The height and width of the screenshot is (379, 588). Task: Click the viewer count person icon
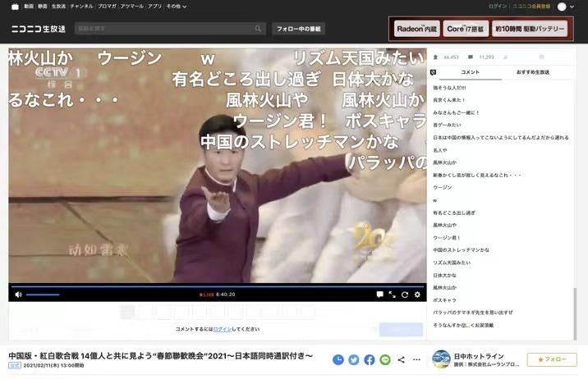[435, 57]
